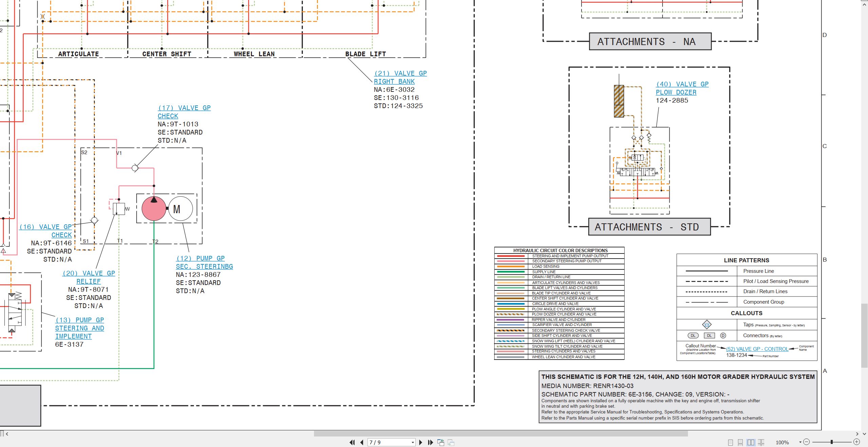This screenshot has height=447, width=868.
Task: Click HYDRAULIC CIRCUIT COLOR DESCRIPTIONS heading
Action: (x=560, y=250)
